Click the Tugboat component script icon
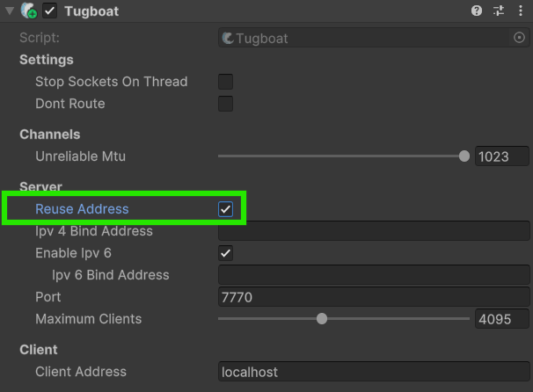Image resolution: width=533 pixels, height=392 pixels. 28,11
